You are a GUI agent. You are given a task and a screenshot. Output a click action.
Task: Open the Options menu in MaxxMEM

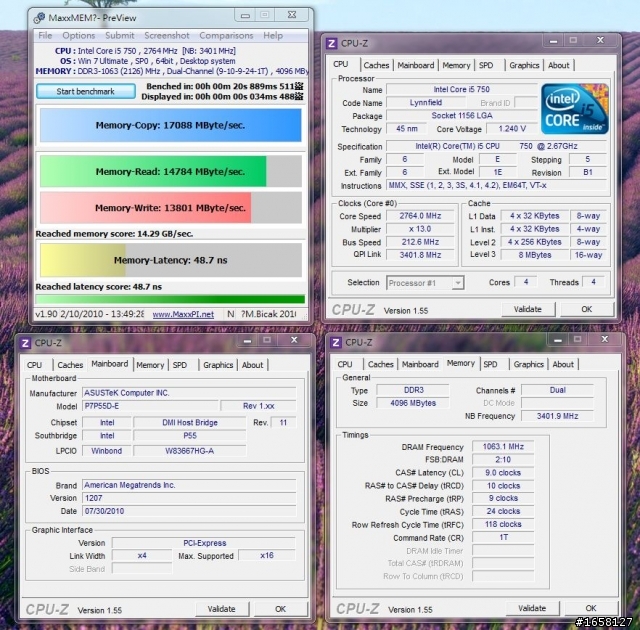click(79, 35)
